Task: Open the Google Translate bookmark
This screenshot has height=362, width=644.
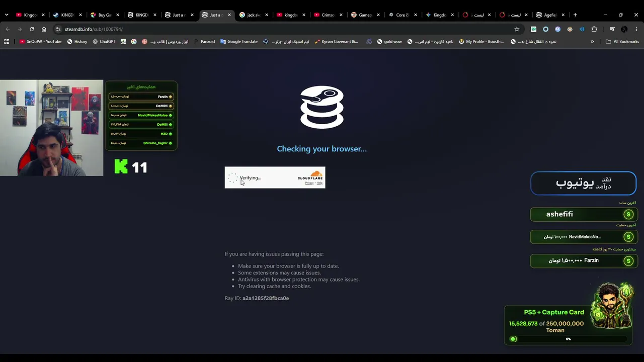Action: coord(239,42)
